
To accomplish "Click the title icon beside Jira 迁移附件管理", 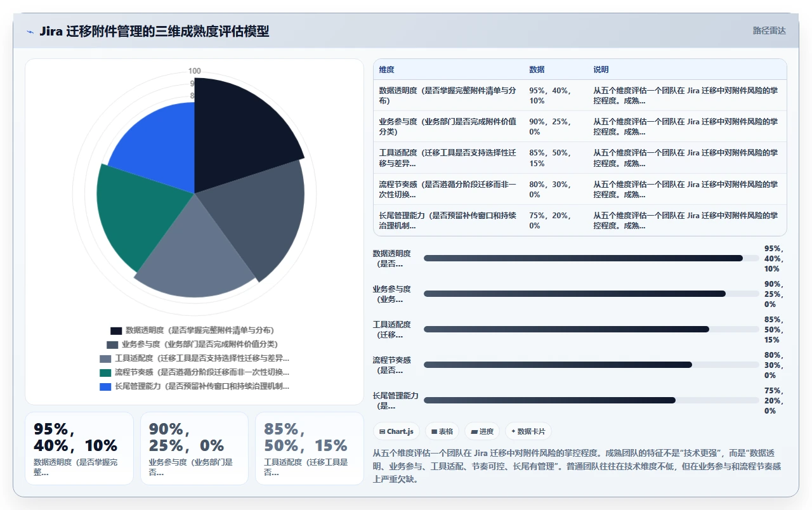I will point(30,31).
